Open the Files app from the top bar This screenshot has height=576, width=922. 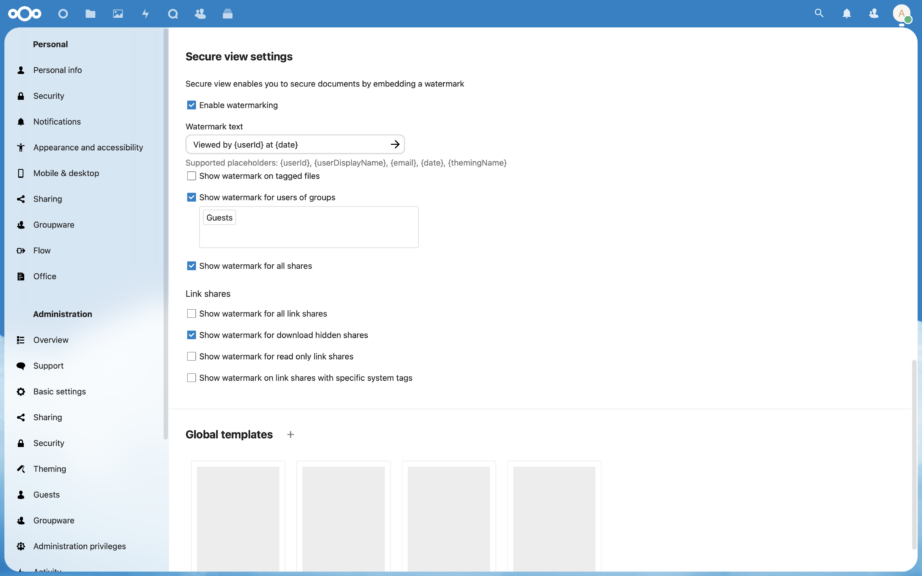click(x=89, y=13)
